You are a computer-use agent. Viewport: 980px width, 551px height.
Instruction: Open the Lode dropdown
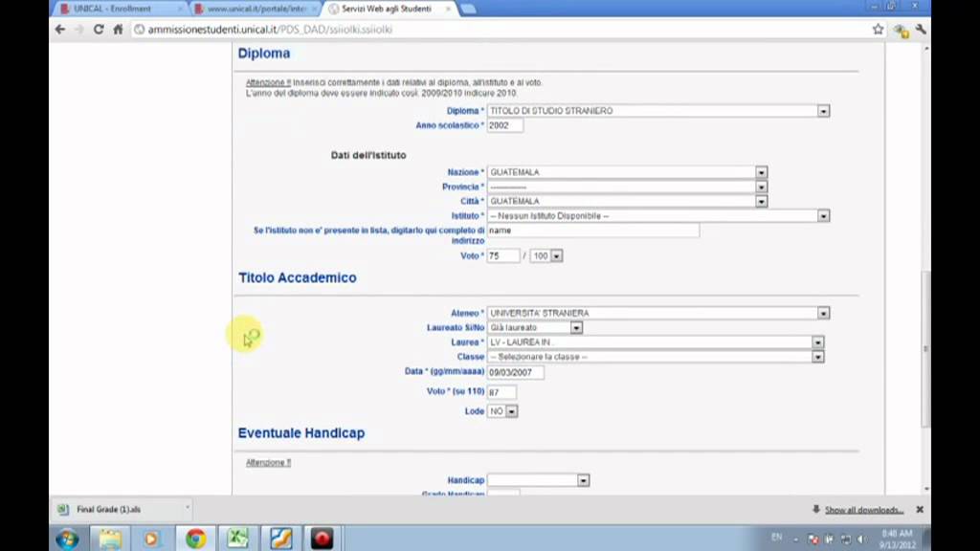point(502,411)
